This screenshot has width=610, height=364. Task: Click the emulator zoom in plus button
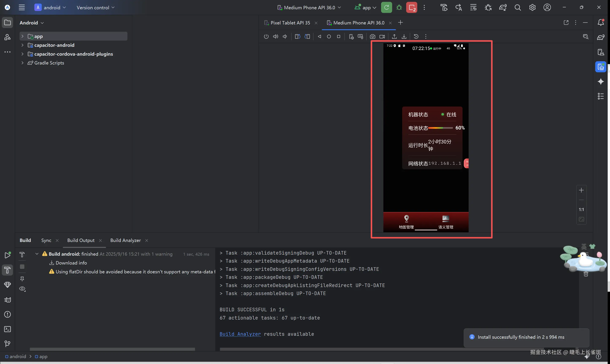tap(581, 190)
